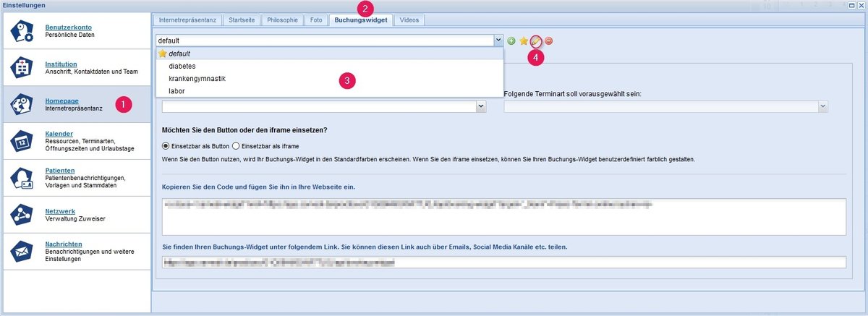Collapse the widget selection dropdown arrow
This screenshot has height=316, width=868.
point(498,41)
